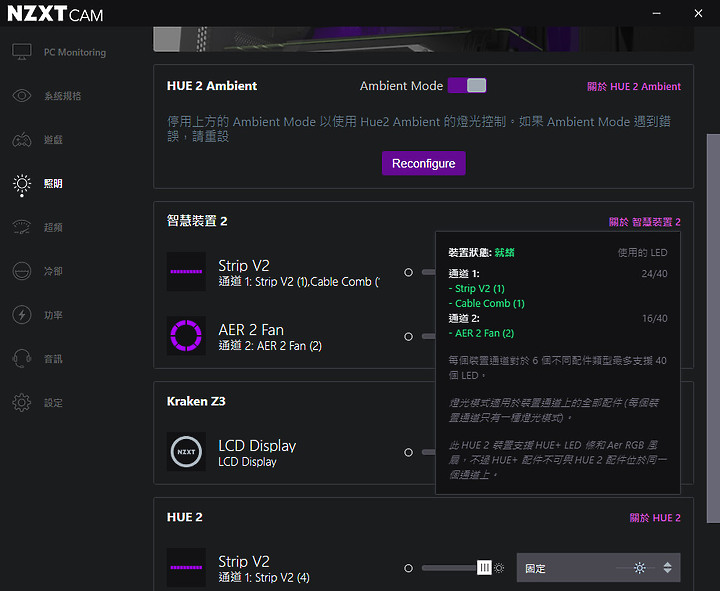This screenshot has height=591, width=720.
Task: Open settings gear icon
Action: click(x=22, y=403)
